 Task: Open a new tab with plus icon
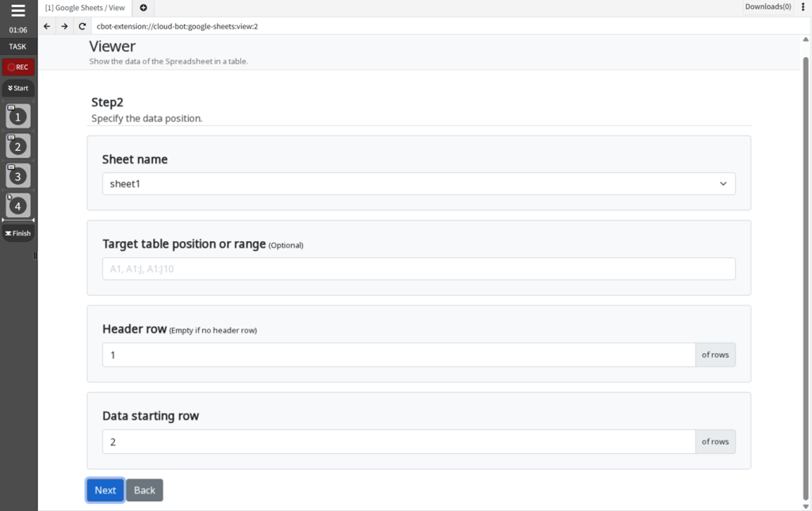144,8
